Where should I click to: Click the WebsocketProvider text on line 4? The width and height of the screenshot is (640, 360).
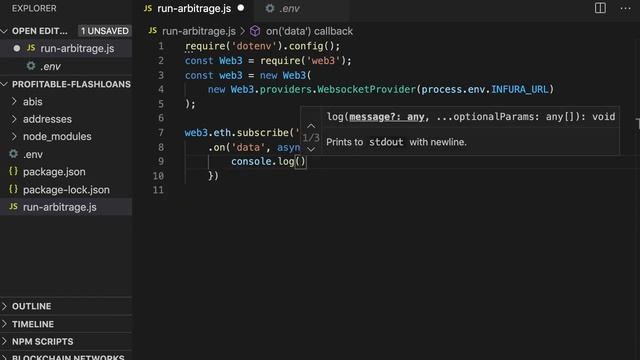367,89
